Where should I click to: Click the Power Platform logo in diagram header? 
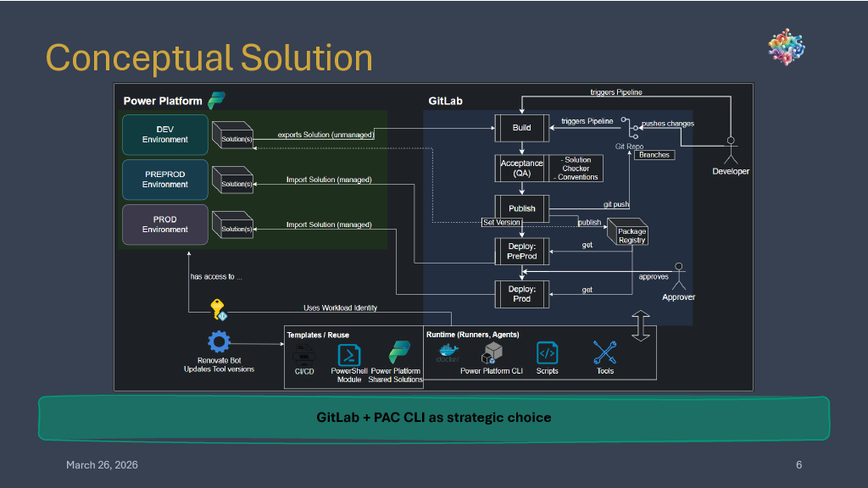coord(216,99)
